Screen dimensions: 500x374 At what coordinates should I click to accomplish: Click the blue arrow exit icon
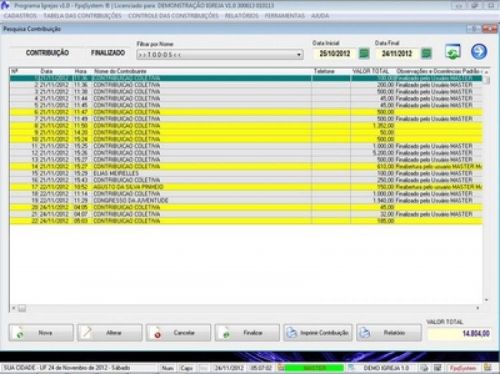(479, 52)
